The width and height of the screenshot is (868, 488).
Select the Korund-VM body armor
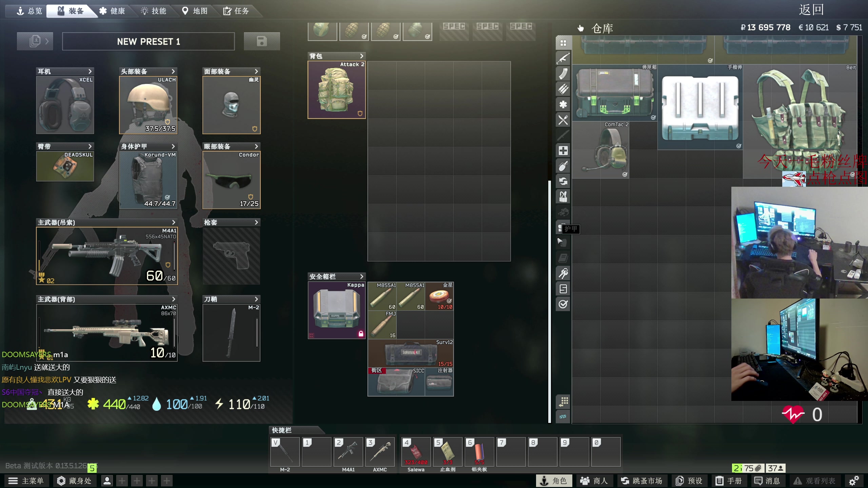pos(148,180)
